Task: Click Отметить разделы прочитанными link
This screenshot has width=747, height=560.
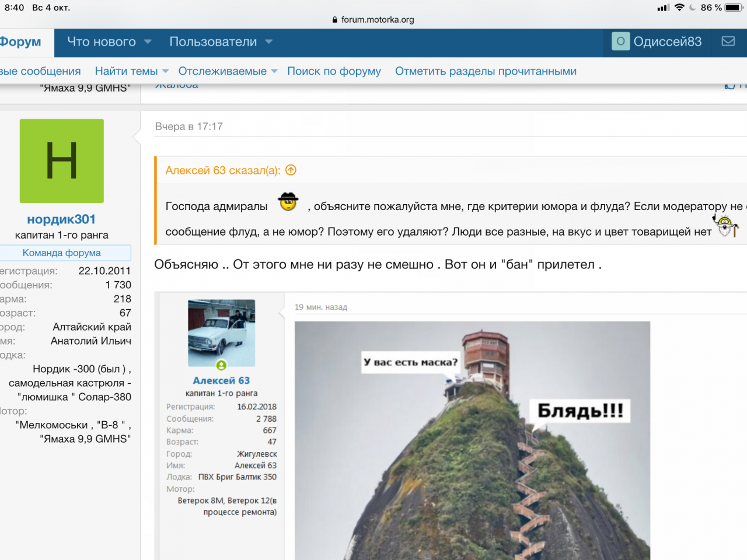Action: [x=486, y=71]
